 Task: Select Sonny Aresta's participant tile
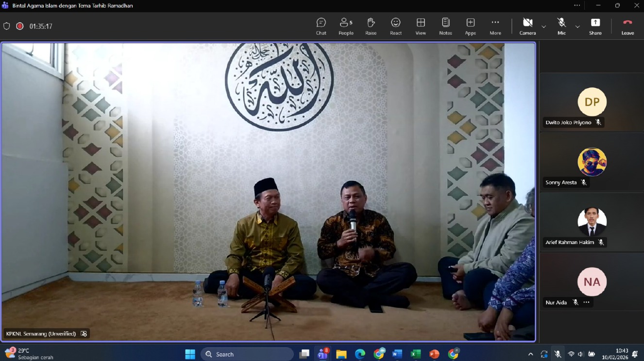[592, 163]
